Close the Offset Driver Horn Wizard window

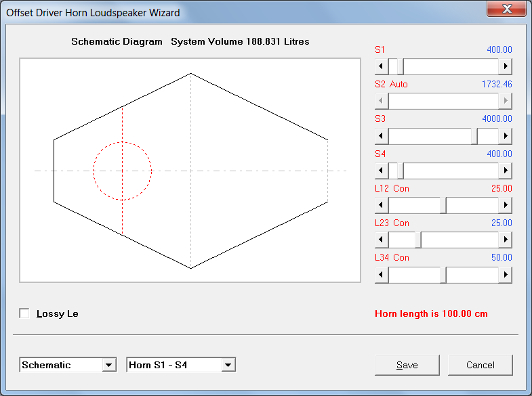(x=506, y=9)
